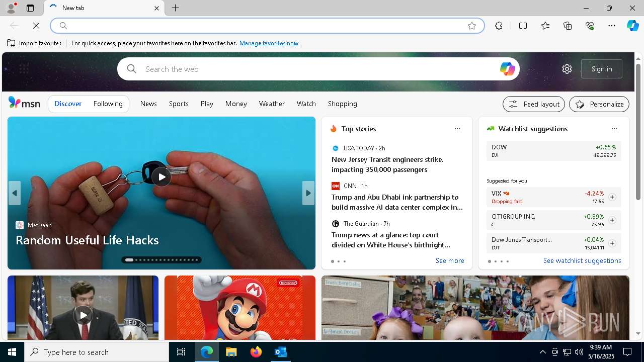Stop loading the page
644x362 pixels.
(36, 26)
